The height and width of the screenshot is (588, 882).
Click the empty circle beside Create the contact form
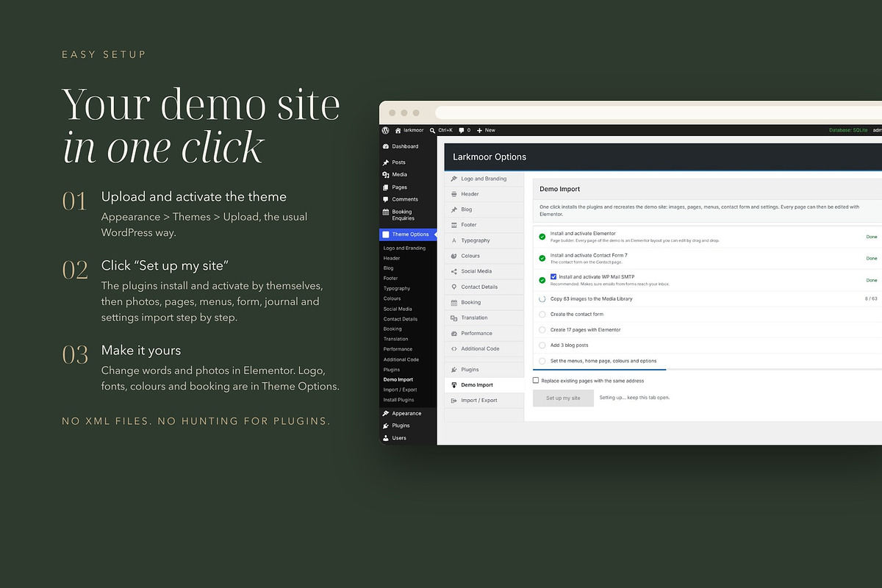[542, 315]
